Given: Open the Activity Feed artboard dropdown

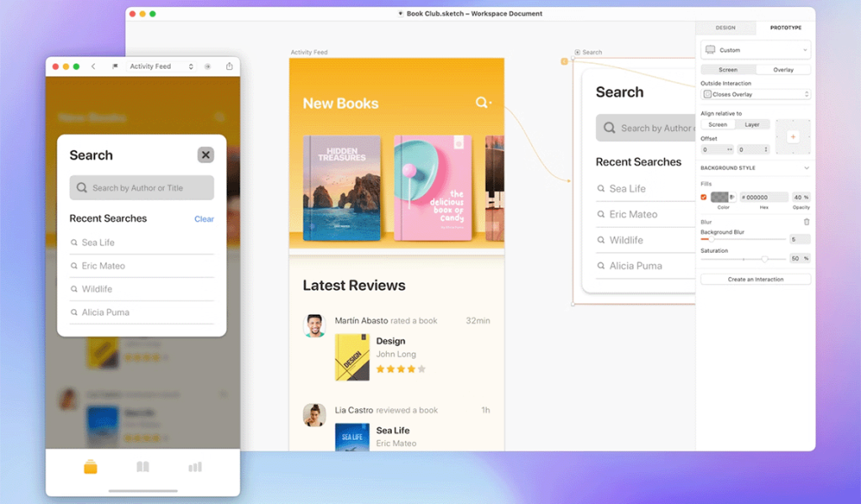Looking at the screenshot, I should [161, 66].
